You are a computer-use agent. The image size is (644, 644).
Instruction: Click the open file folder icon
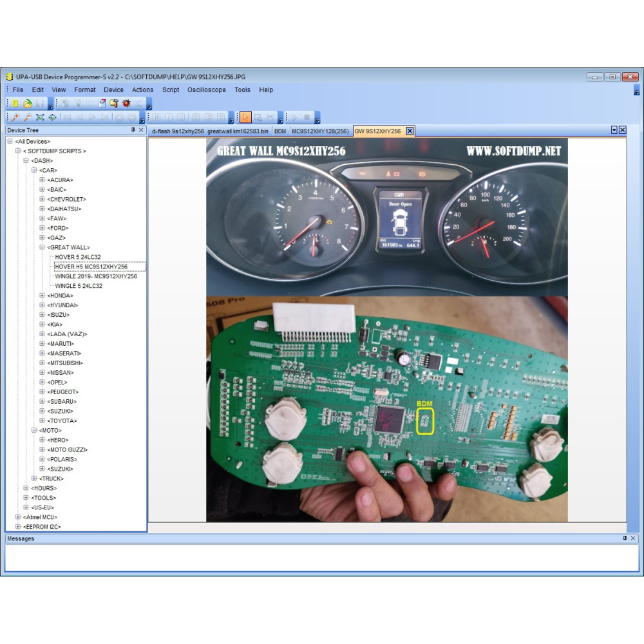28,104
